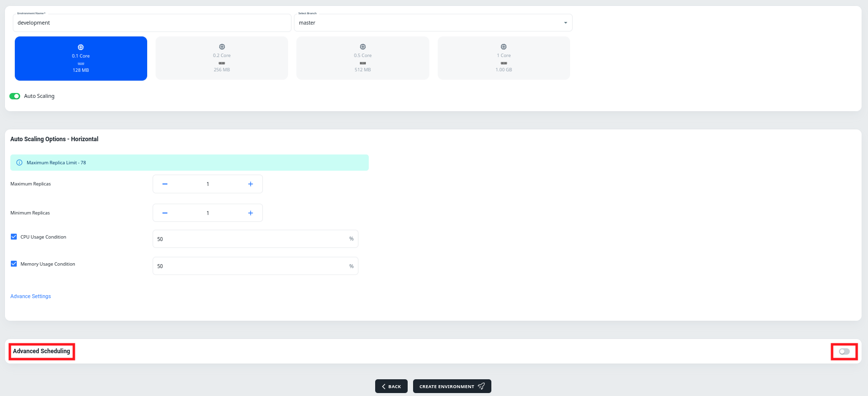
Task: Click the info icon beside Maximum Replica Limit
Action: click(x=19, y=162)
